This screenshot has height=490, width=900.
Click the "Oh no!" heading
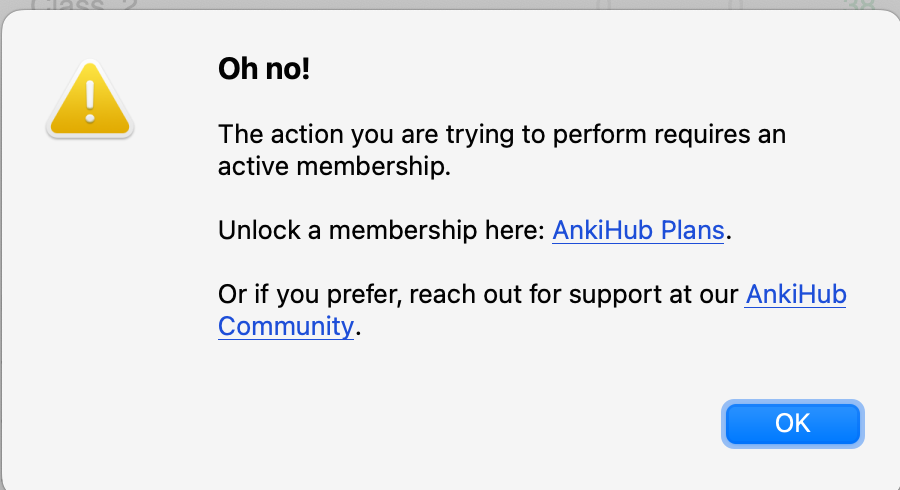point(264,69)
